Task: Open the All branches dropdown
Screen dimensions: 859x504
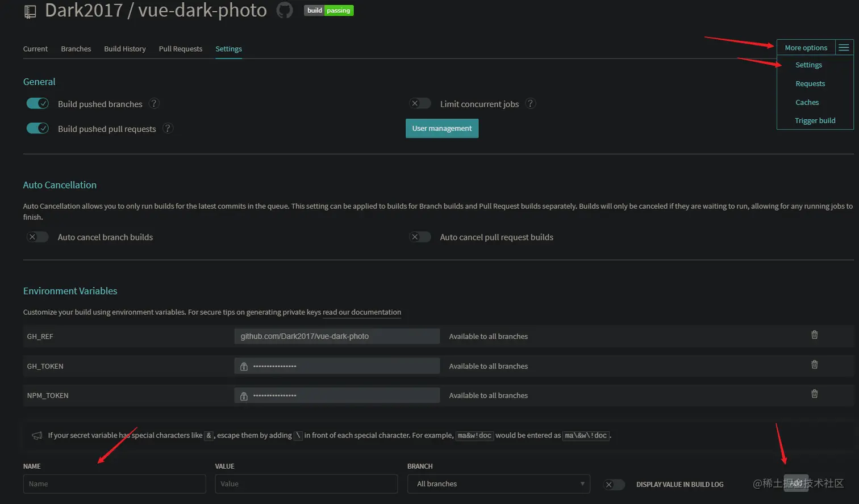Action: (498, 484)
